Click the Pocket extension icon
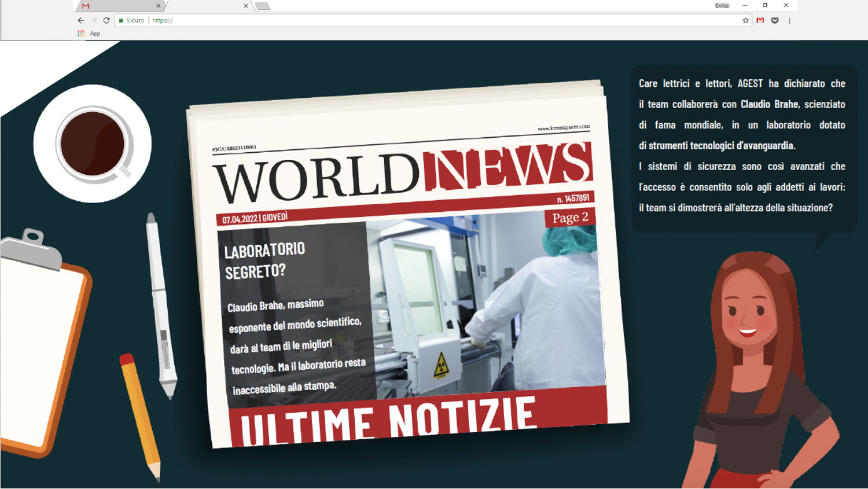 coord(775,20)
